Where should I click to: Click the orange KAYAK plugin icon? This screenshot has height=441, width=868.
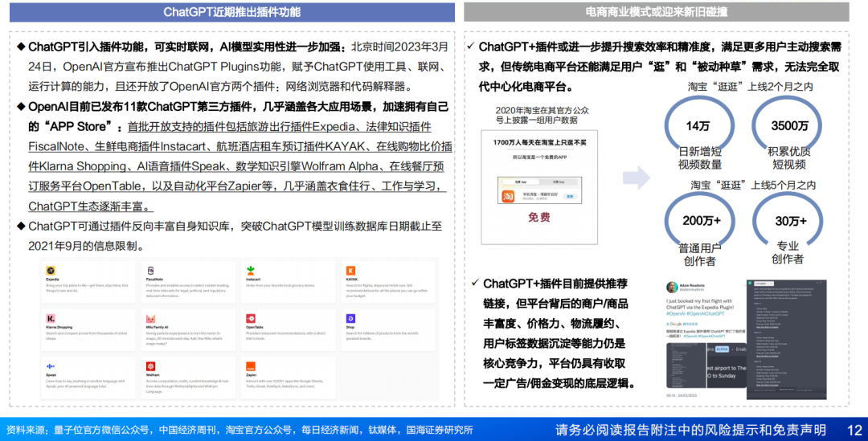pos(350,271)
